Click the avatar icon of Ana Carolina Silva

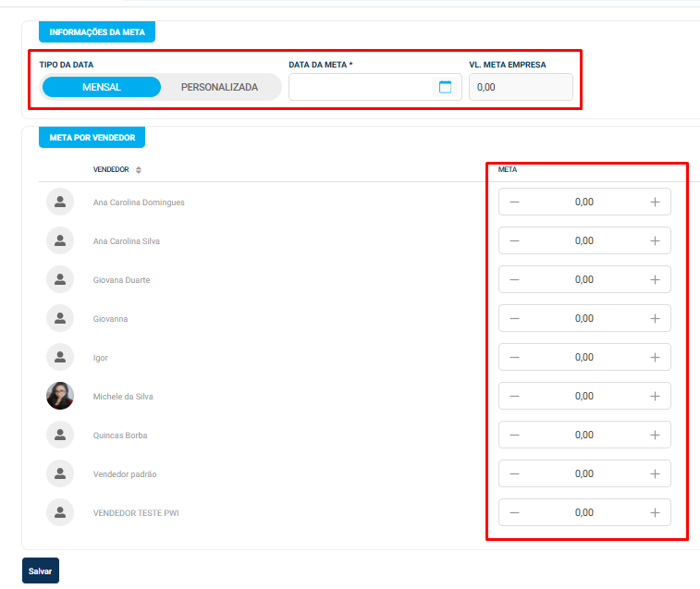[60, 240]
